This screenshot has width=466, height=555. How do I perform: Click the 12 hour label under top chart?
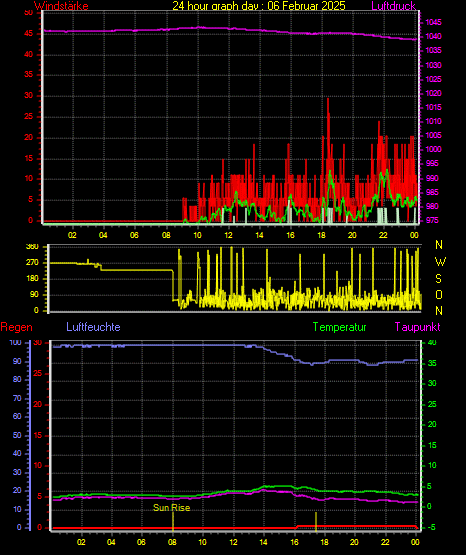pyautogui.click(x=228, y=235)
